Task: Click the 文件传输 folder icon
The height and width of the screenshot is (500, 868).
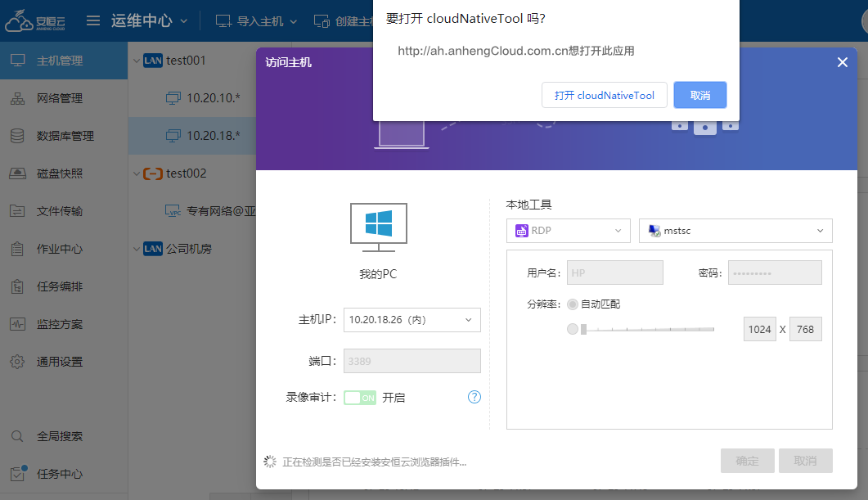Action: click(x=18, y=211)
